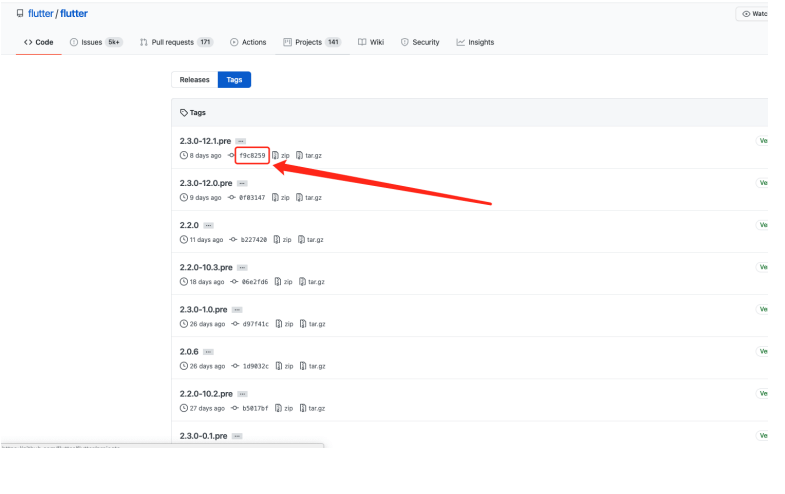Download tar.gz for 2.2.0-10.2.pre
Viewport: 785px width, 494px height.
pyautogui.click(x=312, y=408)
